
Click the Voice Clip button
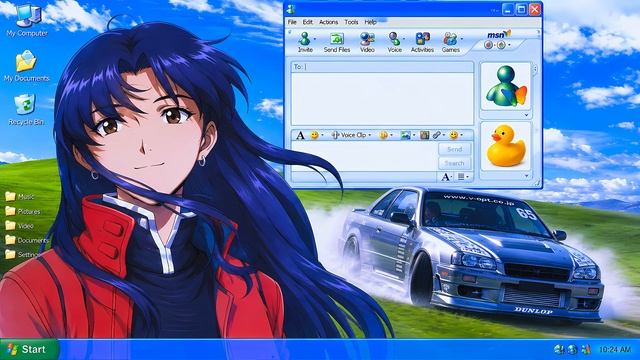pos(350,135)
